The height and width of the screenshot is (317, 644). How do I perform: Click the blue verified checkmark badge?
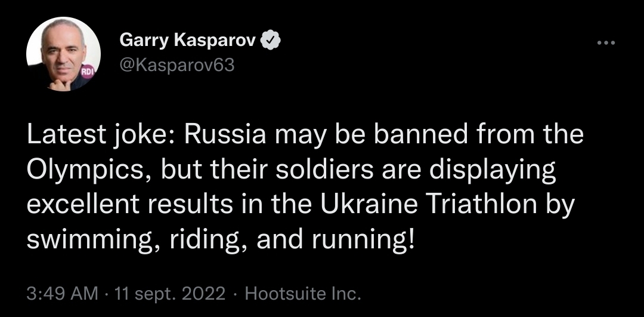click(x=271, y=41)
